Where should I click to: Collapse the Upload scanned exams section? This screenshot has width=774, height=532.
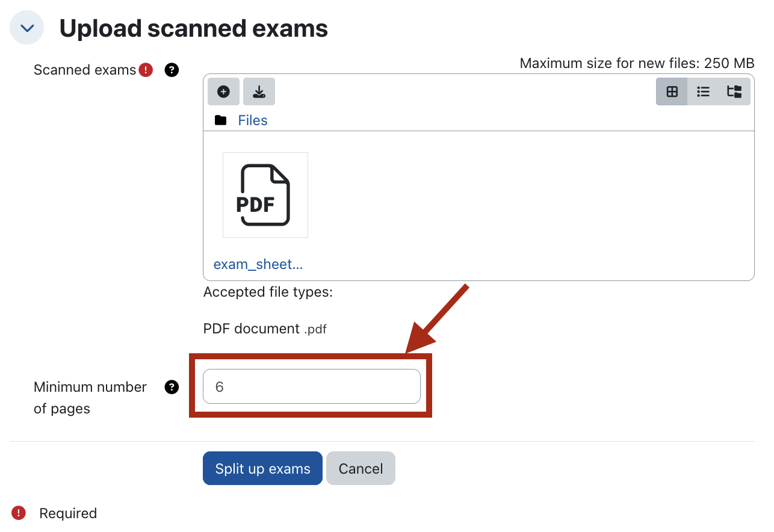(27, 28)
